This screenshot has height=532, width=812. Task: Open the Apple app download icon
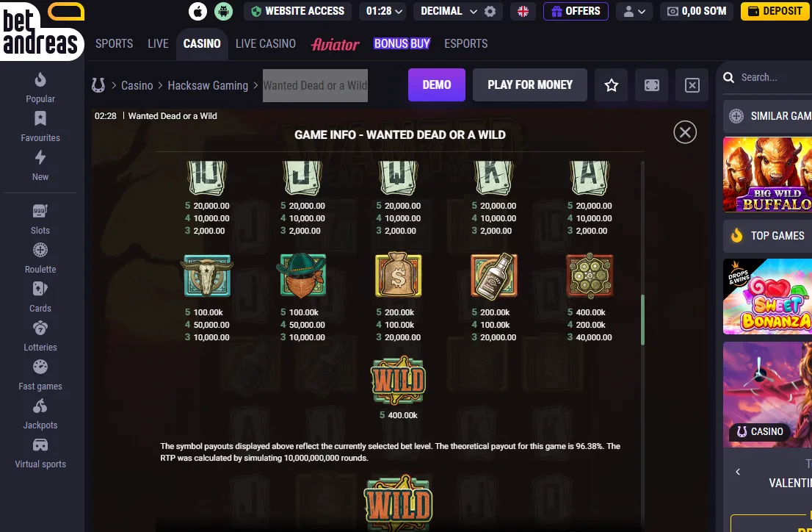197,11
